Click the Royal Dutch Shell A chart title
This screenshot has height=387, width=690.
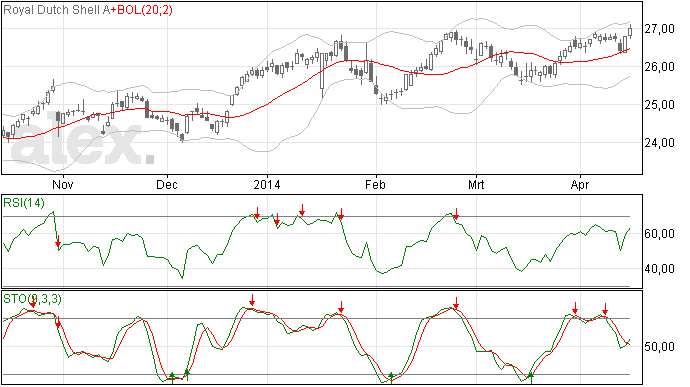point(56,10)
